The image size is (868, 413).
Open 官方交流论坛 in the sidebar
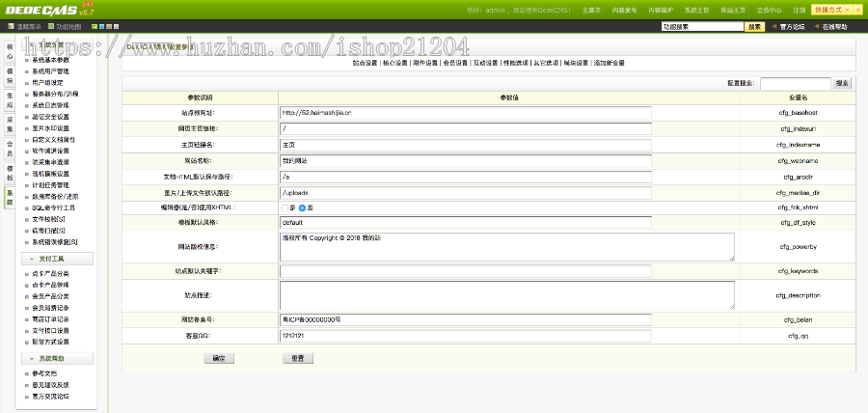(x=50, y=397)
